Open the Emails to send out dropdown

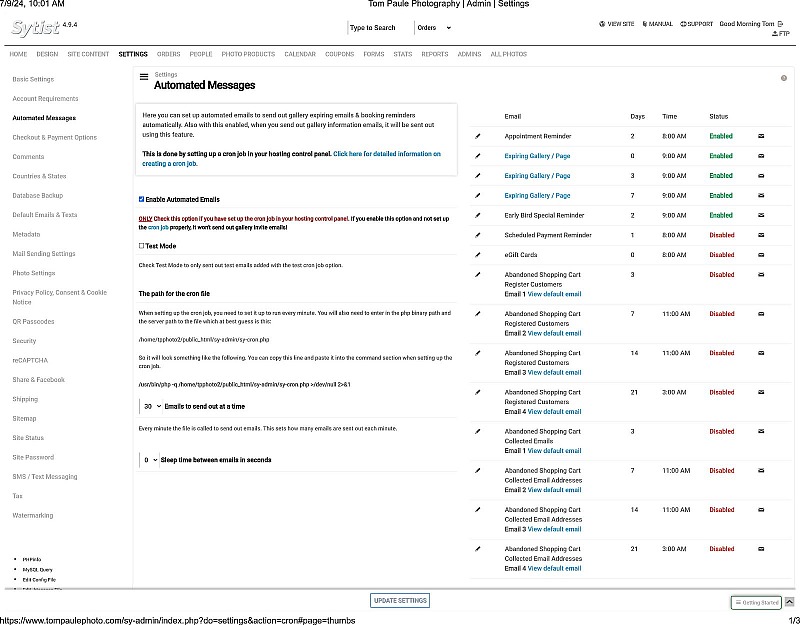tap(152, 407)
